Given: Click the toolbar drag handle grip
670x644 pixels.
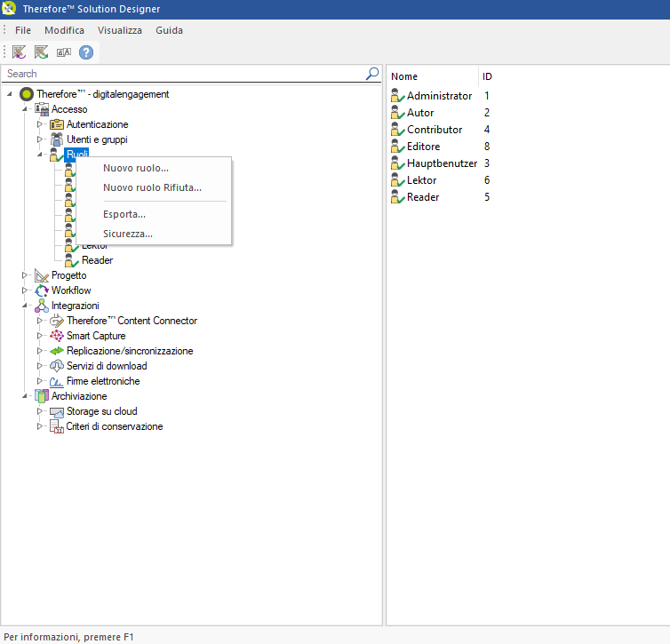Looking at the screenshot, I should tap(4, 52).
